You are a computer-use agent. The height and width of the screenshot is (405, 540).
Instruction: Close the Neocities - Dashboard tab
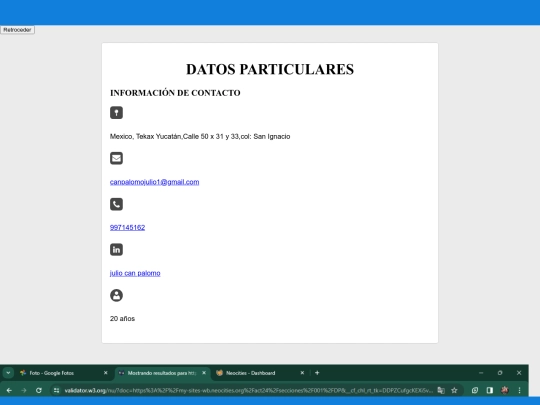302,373
